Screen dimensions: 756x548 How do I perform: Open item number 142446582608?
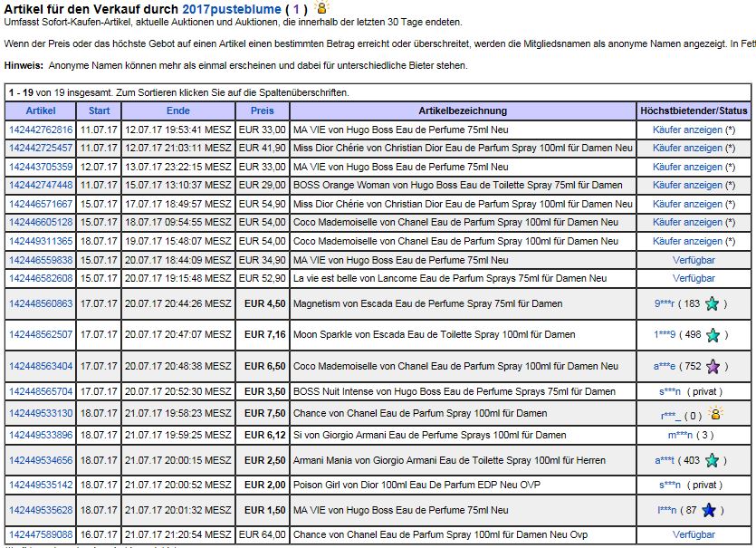[41, 278]
